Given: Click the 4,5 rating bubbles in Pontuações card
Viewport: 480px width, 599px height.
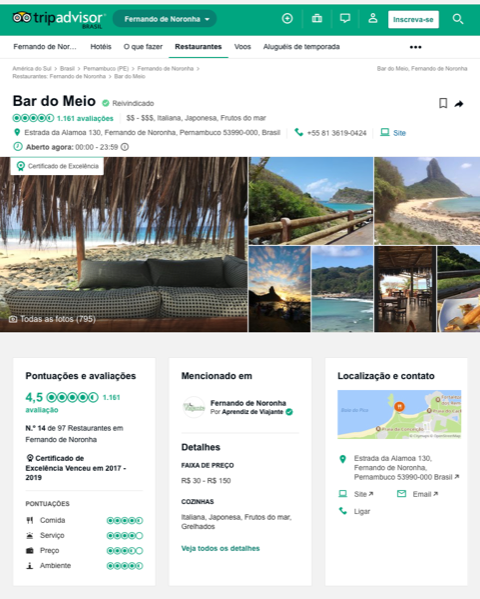Looking at the screenshot, I should coord(72,397).
